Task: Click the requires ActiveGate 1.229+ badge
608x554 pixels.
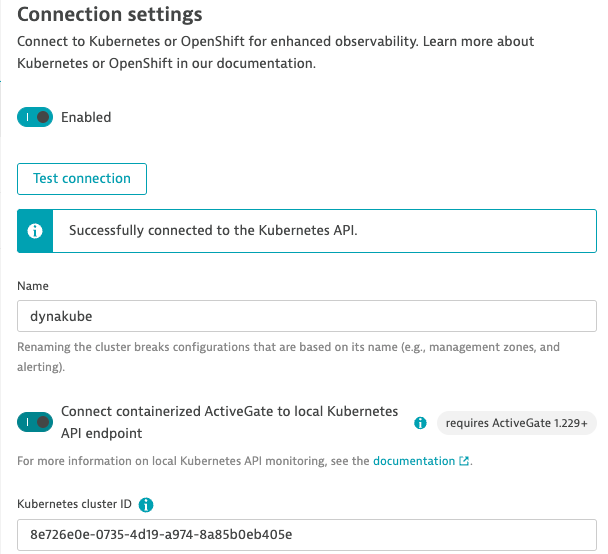Action: coord(517,423)
